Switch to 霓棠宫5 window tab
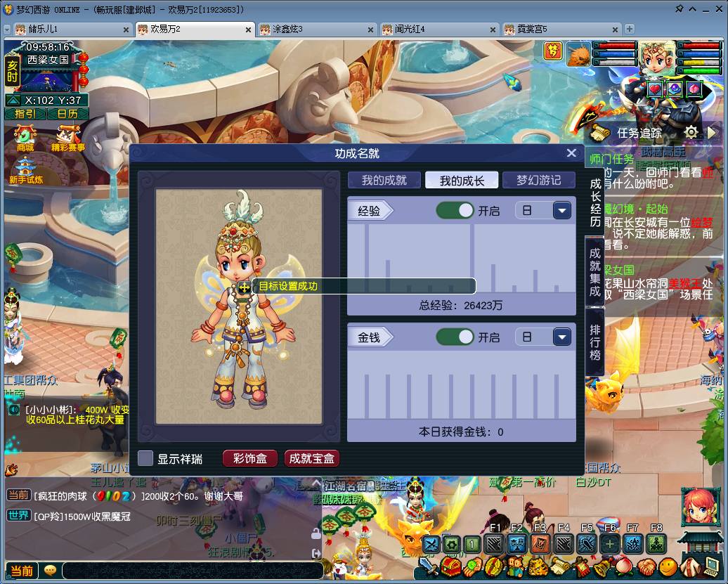Image resolution: width=728 pixels, height=584 pixels. (x=561, y=30)
